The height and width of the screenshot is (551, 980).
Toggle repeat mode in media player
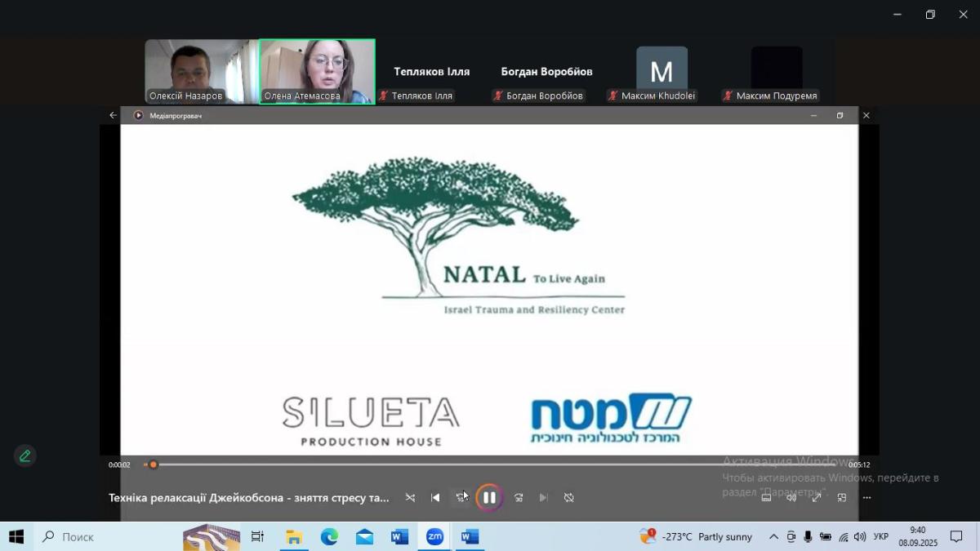coord(569,497)
